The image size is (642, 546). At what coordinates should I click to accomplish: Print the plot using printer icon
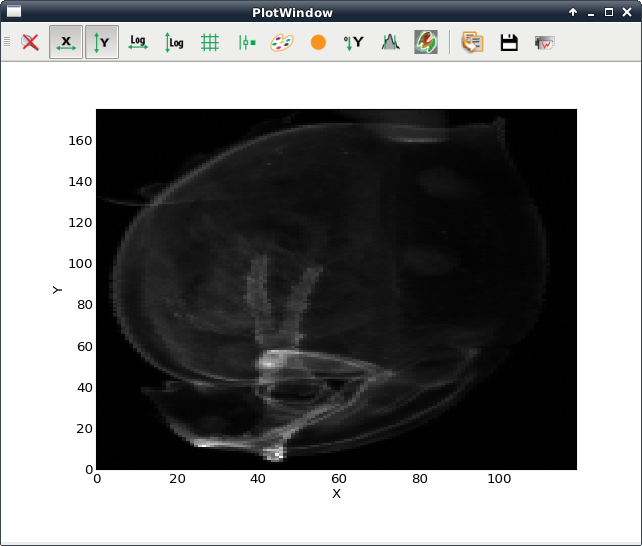tap(545, 42)
